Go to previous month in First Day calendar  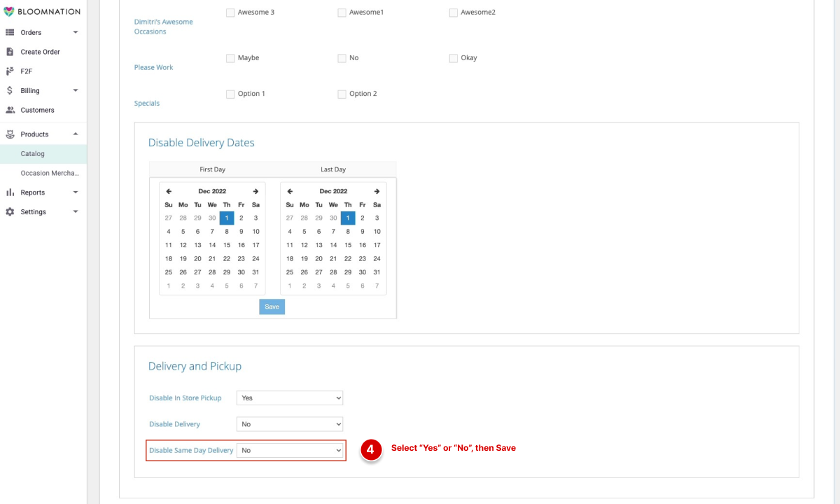click(169, 191)
